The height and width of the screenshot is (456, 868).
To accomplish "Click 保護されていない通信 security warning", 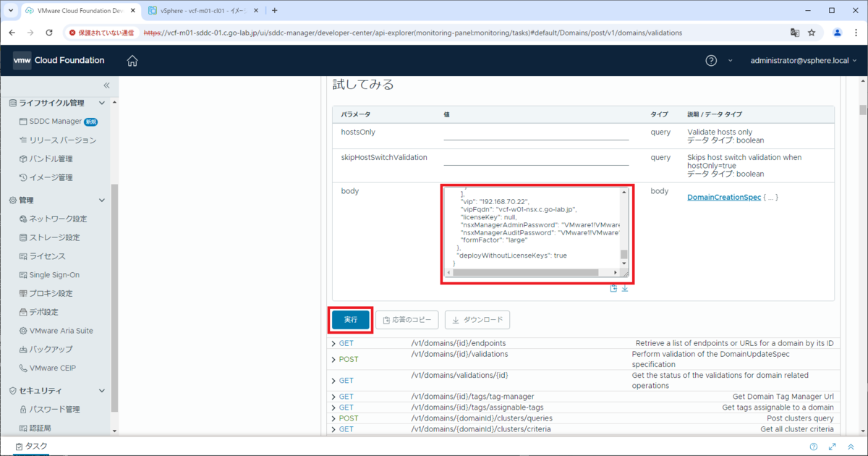I will click(101, 33).
